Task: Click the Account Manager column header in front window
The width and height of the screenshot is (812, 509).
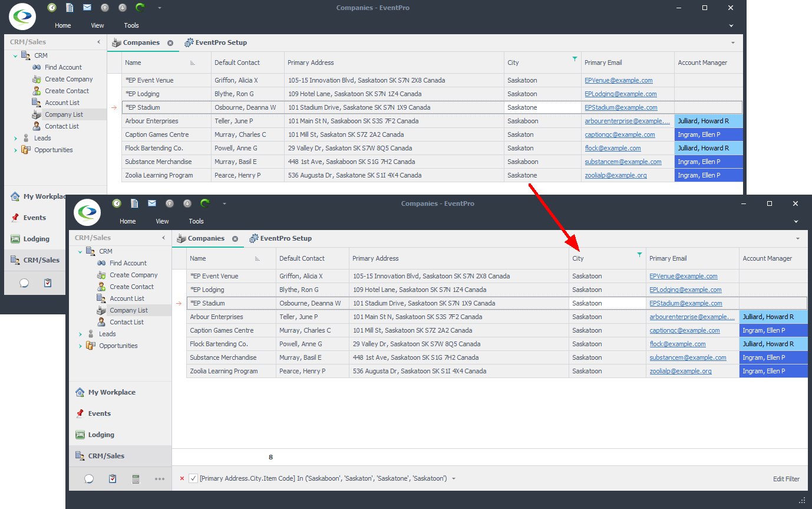Action: [x=773, y=258]
